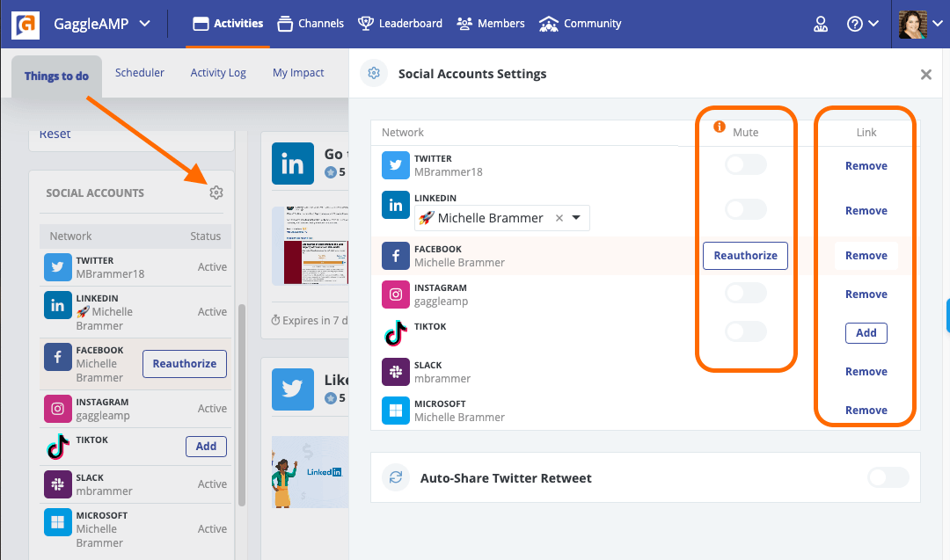Open the Members menu
Image resolution: width=950 pixels, height=560 pixels.
coord(491,24)
